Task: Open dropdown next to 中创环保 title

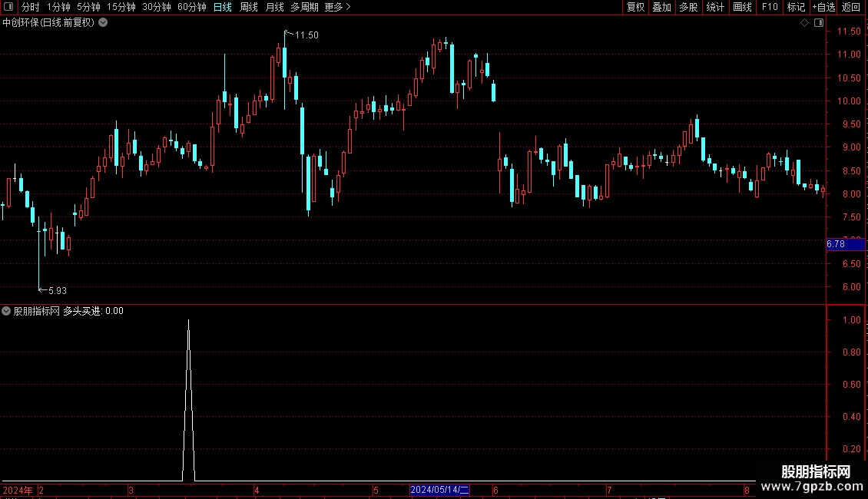Action: [103, 23]
